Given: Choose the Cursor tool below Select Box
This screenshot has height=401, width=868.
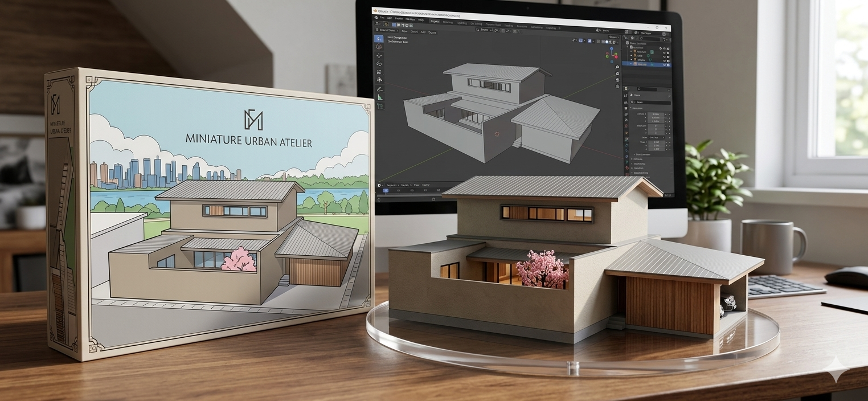Looking at the screenshot, I should (379, 47).
